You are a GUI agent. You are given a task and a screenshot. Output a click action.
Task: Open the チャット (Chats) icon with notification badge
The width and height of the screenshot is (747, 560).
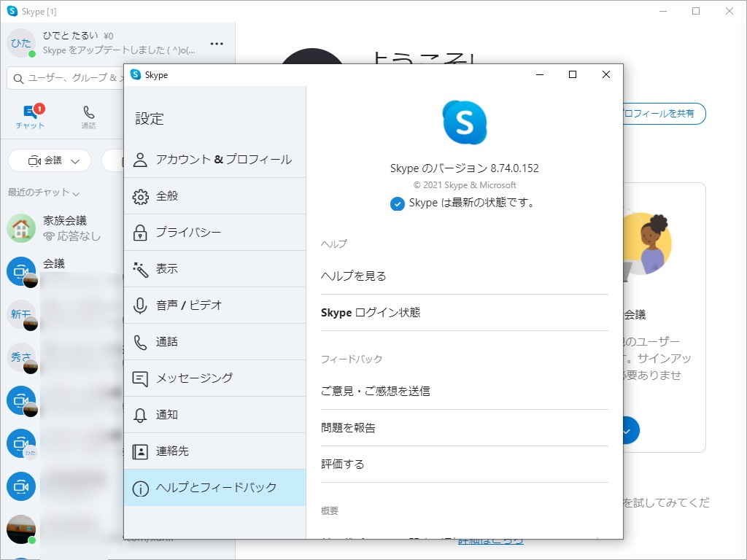[x=29, y=112]
